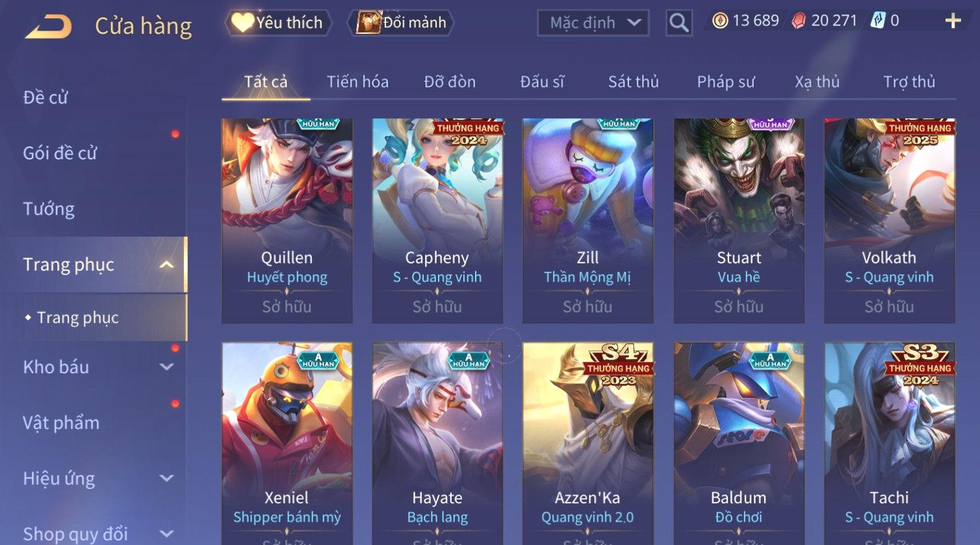Screen dimensions: 980x545
Task: Select the Quillen Huyết phong skin card
Action: pos(287,220)
